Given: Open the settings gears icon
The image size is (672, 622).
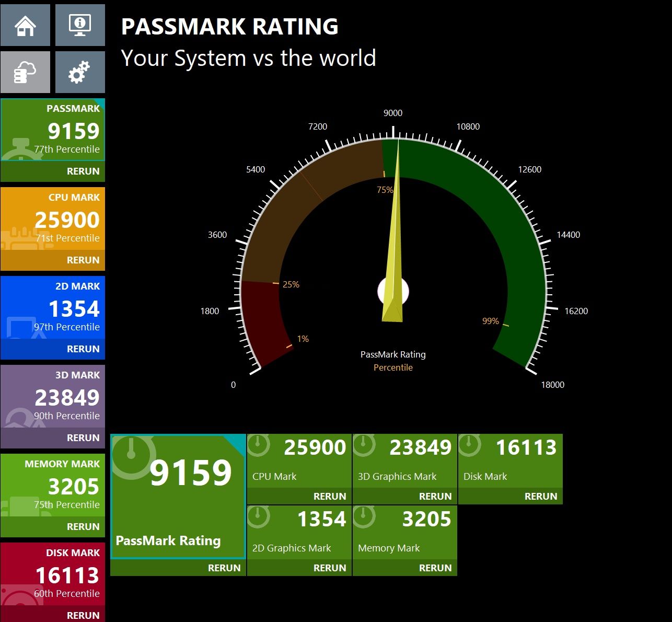Looking at the screenshot, I should pyautogui.click(x=80, y=72).
